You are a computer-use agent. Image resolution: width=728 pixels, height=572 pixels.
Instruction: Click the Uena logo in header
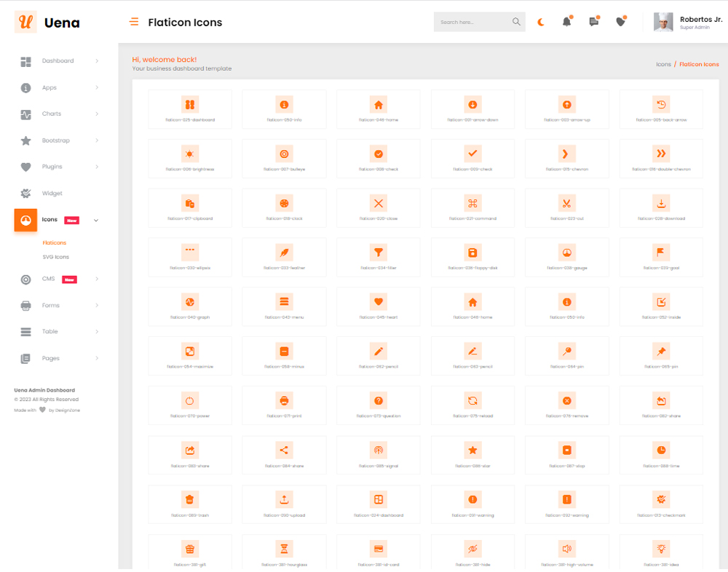[47, 23]
